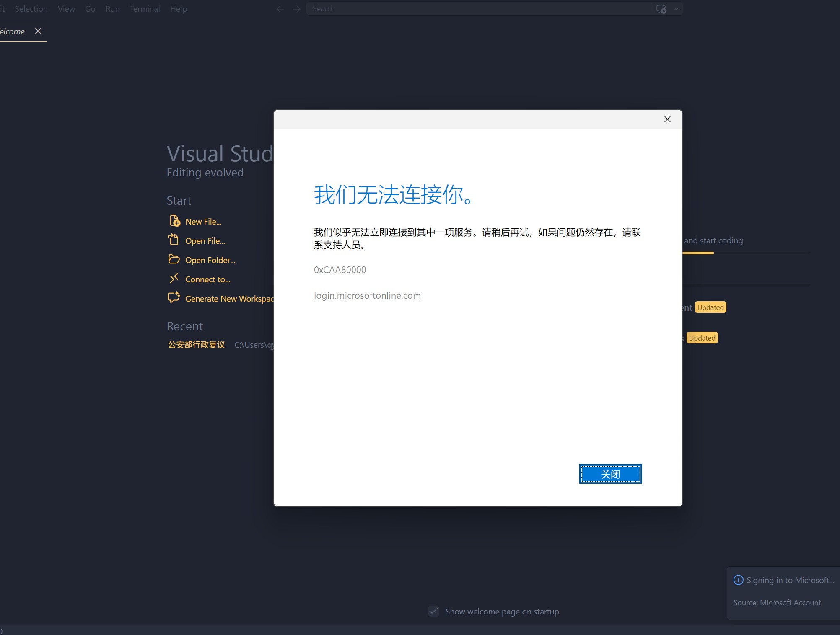840x635 pixels.
Task: Toggle Show welcome page on startup checkbox
Action: [434, 611]
